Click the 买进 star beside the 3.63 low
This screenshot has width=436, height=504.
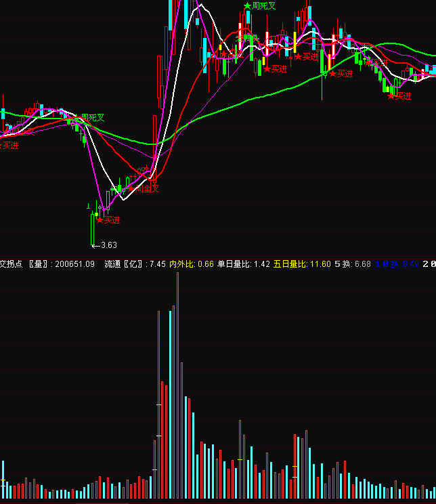[108, 219]
